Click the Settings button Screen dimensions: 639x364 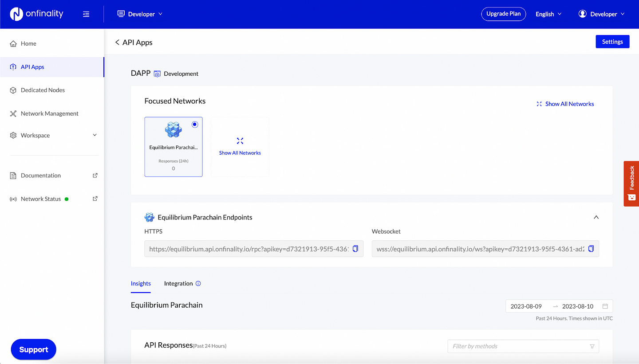coord(612,42)
